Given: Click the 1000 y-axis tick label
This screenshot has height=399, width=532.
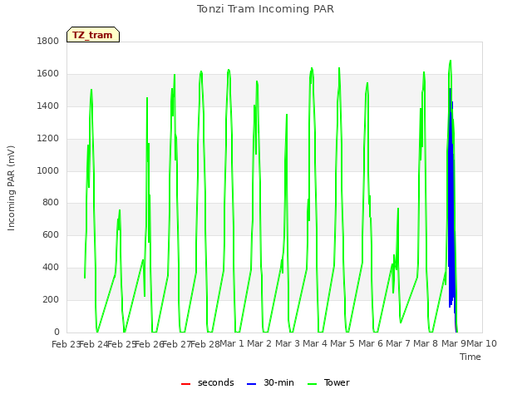Looking at the screenshot, I should tap(48, 170).
